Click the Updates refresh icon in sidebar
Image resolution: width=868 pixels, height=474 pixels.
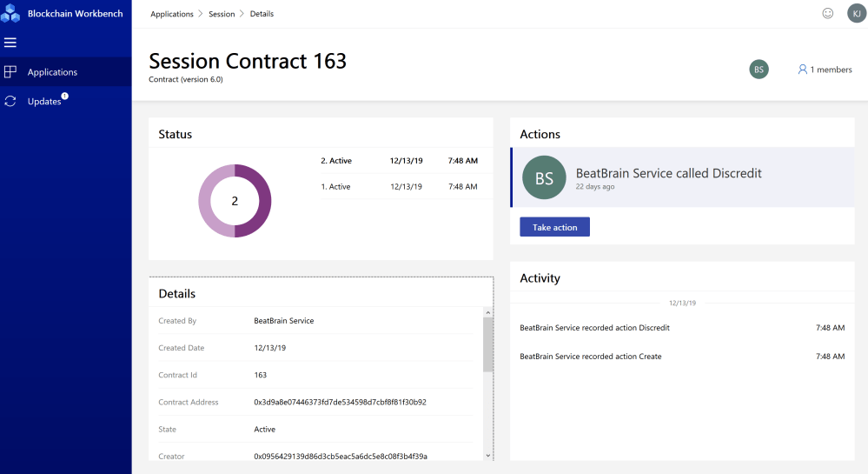[x=10, y=101]
